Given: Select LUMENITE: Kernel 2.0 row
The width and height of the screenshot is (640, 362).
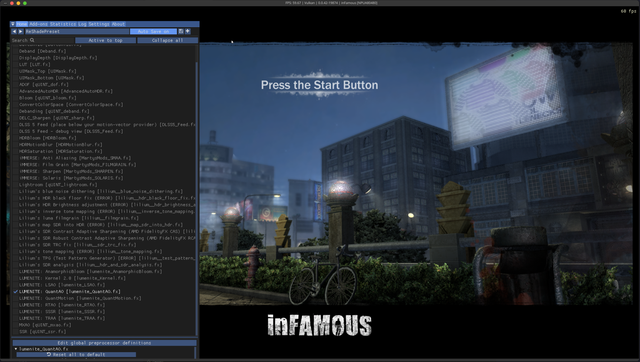Looking at the screenshot, I should (x=72, y=278).
